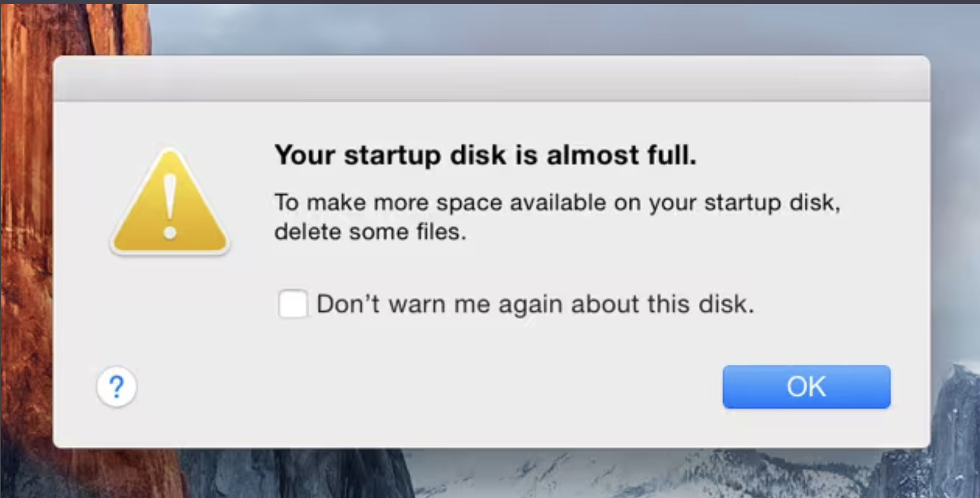
Task: Enable the "Don't warn me again" checkbox
Action: click(x=293, y=303)
